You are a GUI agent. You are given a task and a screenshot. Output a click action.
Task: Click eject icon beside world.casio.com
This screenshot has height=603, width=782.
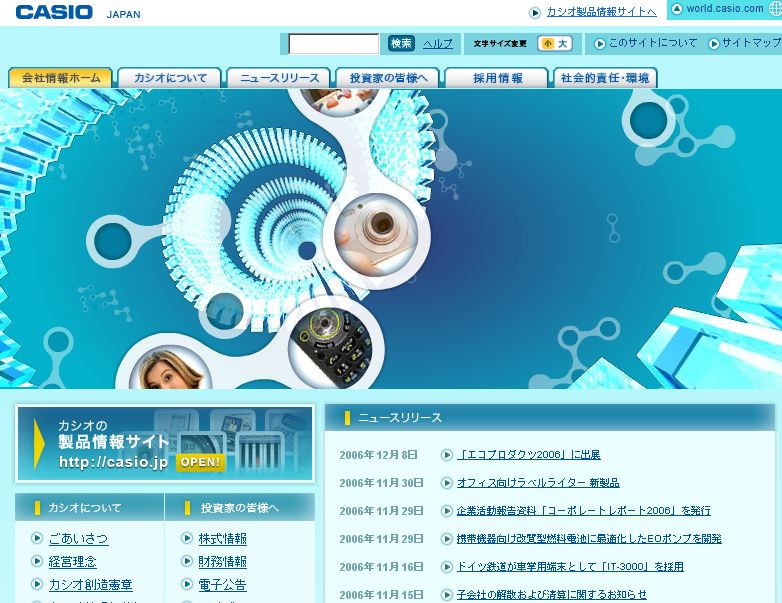click(x=676, y=9)
